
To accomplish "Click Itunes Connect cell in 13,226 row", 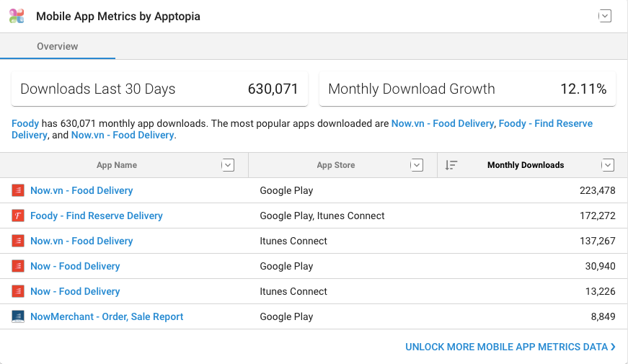I will 293,291.
